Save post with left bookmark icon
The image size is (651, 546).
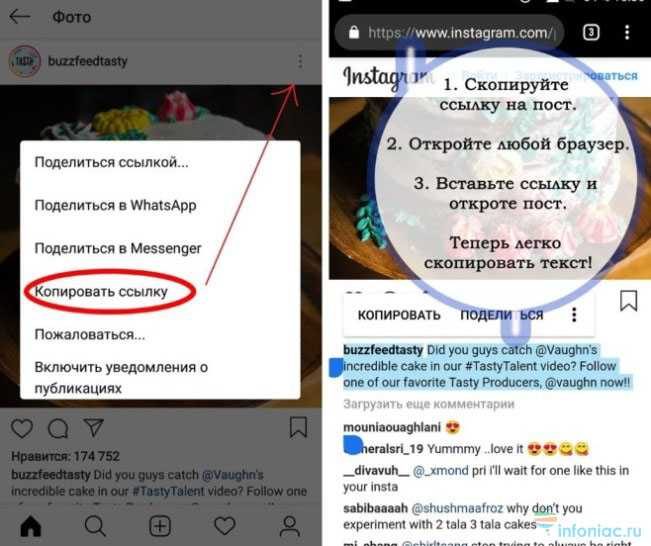[298, 427]
